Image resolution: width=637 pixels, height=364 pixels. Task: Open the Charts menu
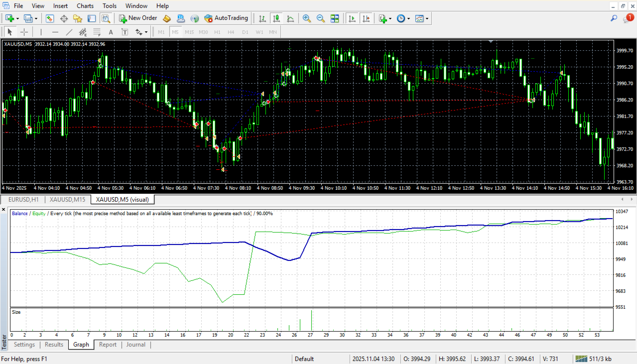coord(85,6)
